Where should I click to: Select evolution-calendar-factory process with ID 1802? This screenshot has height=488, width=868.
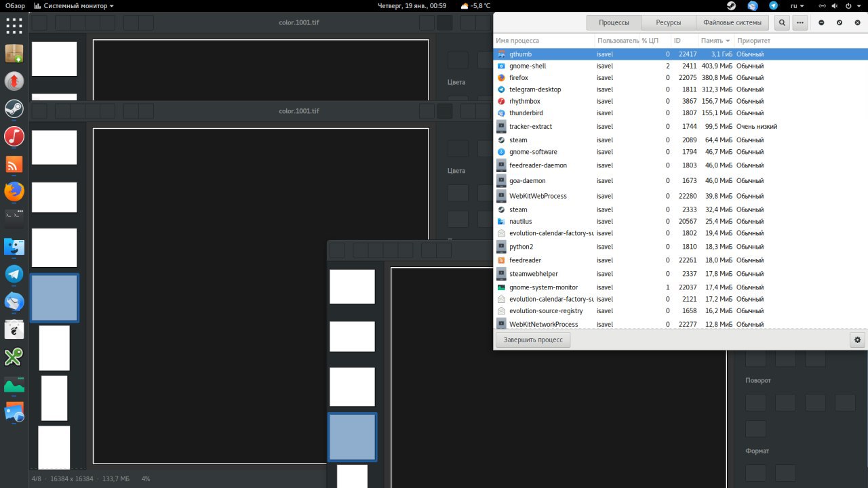click(x=680, y=233)
